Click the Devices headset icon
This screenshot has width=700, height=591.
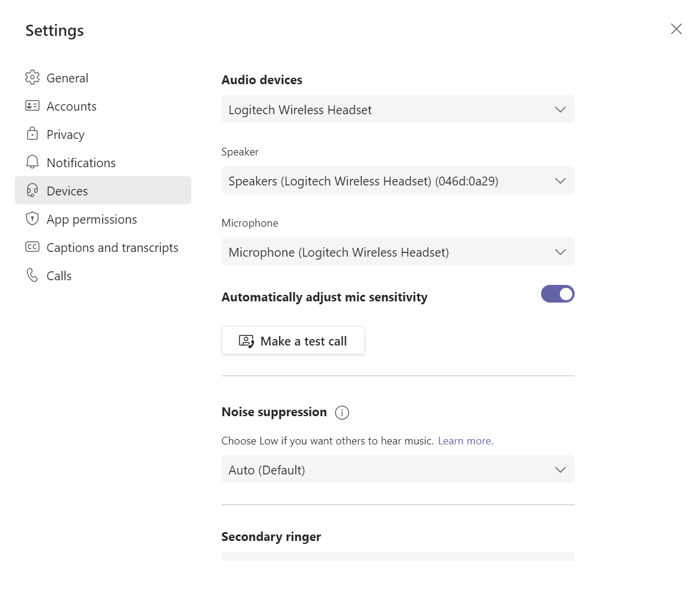[x=32, y=191]
